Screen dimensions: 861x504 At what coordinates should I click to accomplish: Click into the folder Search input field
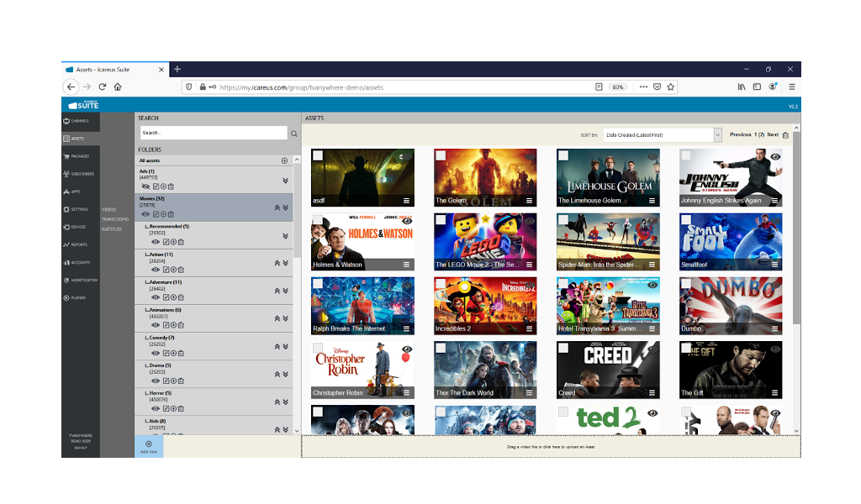[214, 133]
